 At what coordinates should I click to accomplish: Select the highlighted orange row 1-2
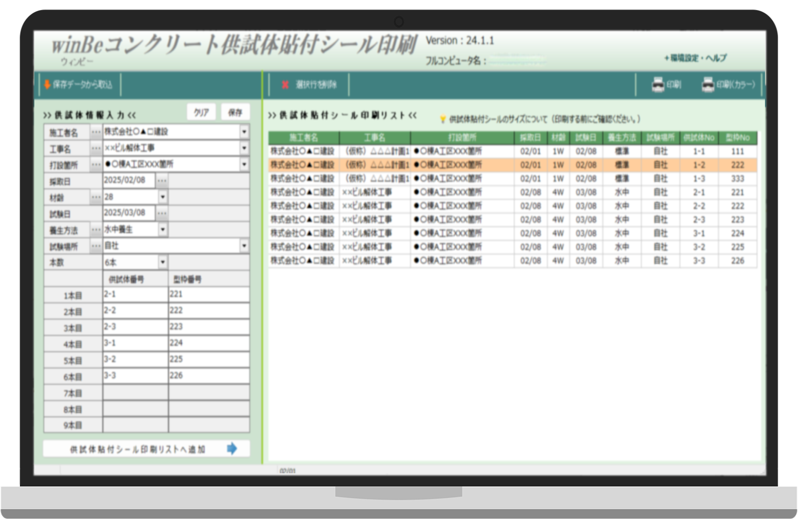512,165
